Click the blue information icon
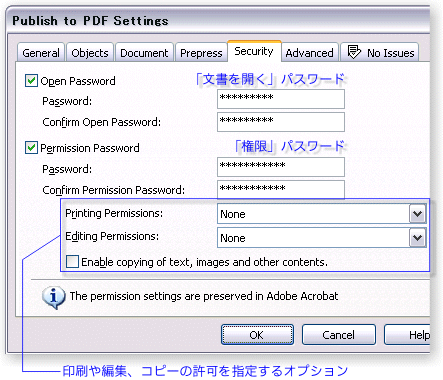 tap(53, 297)
